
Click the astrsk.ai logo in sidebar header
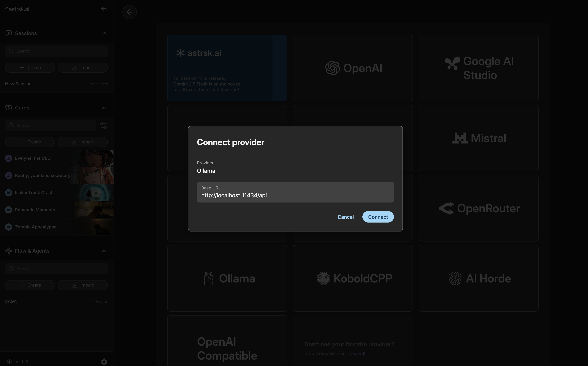pos(17,9)
